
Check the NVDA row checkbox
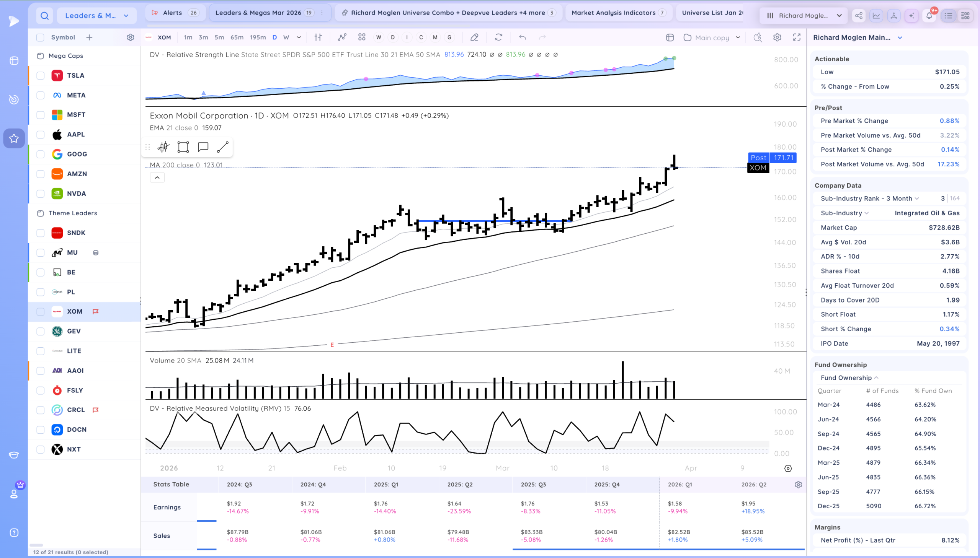coord(40,194)
